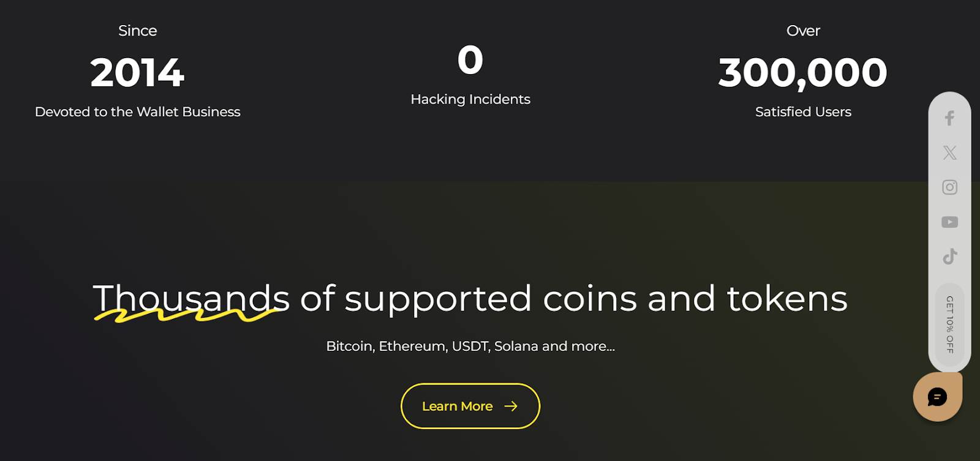This screenshot has width=980, height=461.
Task: Click Devoted to the Wallet Business text
Action: point(138,111)
